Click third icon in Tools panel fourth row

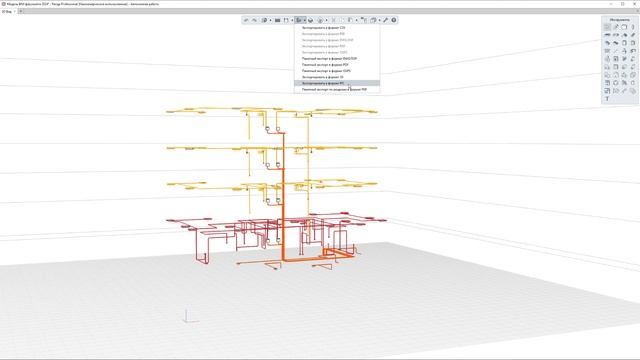point(624,51)
